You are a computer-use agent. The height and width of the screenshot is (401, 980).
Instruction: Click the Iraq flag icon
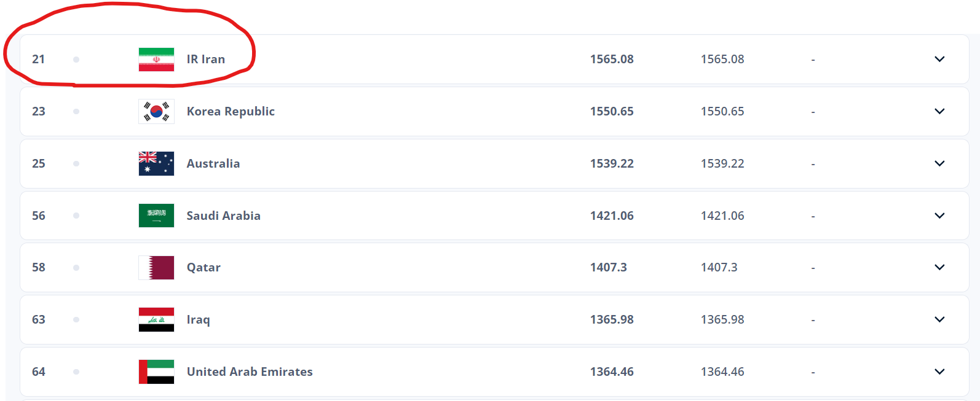click(x=156, y=319)
